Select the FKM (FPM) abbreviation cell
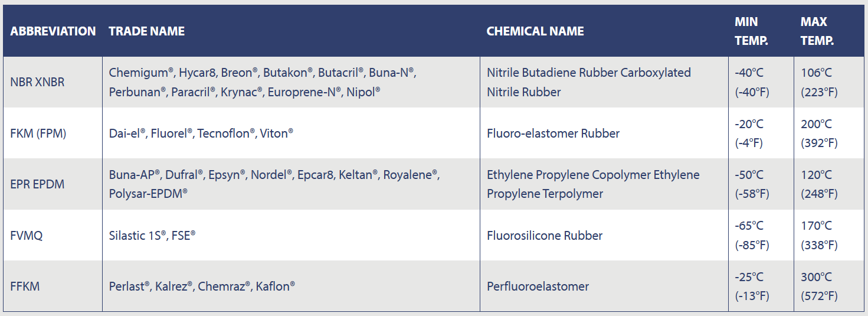 pos(38,133)
